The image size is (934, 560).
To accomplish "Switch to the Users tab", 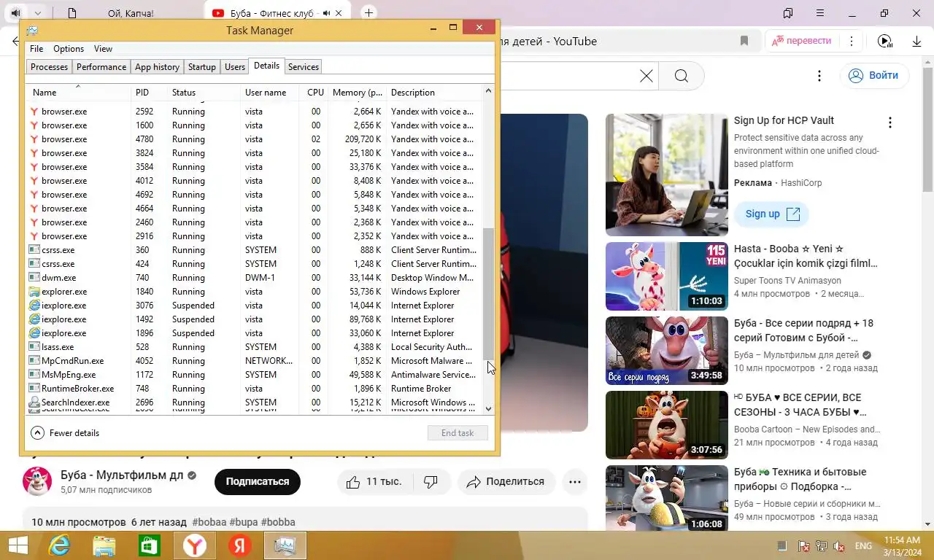I will point(235,67).
